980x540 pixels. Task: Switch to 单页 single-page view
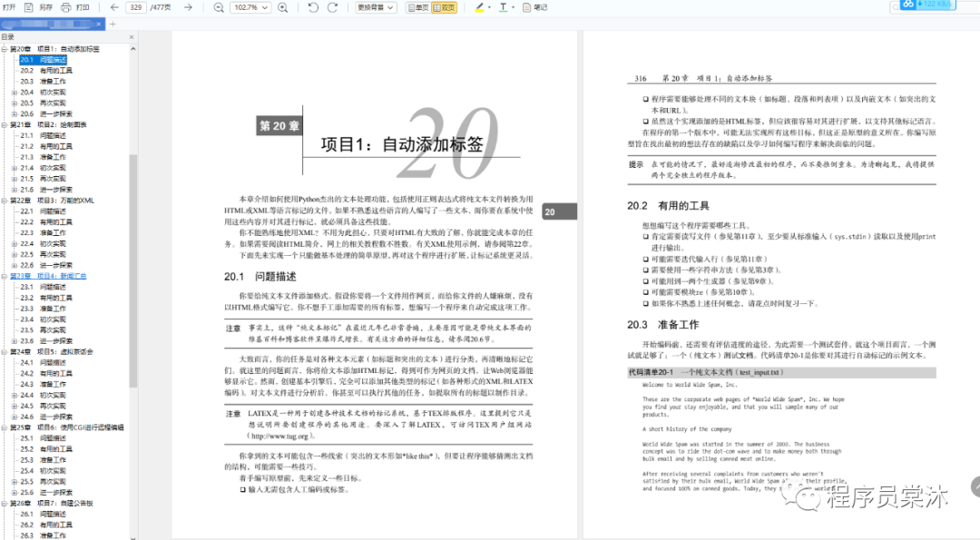click(418, 7)
